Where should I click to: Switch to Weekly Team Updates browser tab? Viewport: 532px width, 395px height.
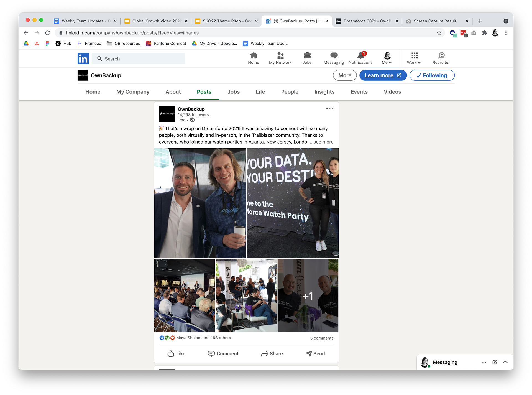pyautogui.click(x=85, y=21)
